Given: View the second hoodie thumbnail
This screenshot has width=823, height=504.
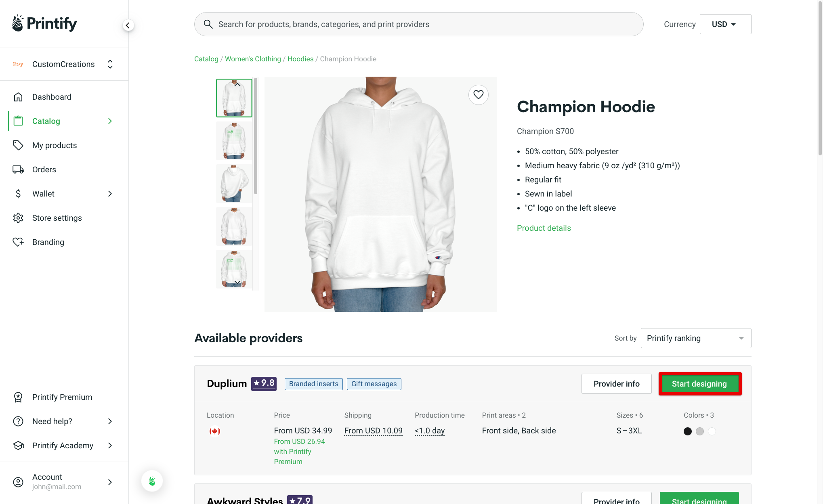Looking at the screenshot, I should 233,141.
